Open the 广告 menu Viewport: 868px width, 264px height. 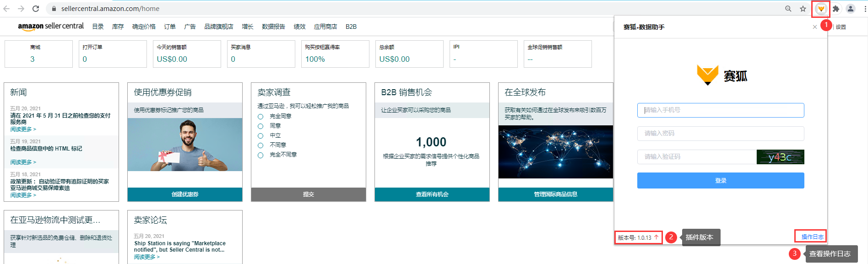click(190, 27)
